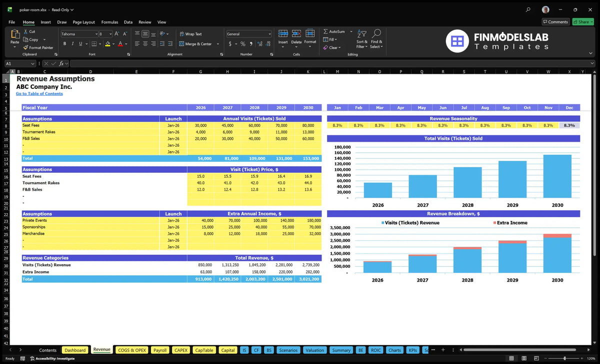Decrease Decimal places
This screenshot has width=600, height=364.
click(x=267, y=44)
